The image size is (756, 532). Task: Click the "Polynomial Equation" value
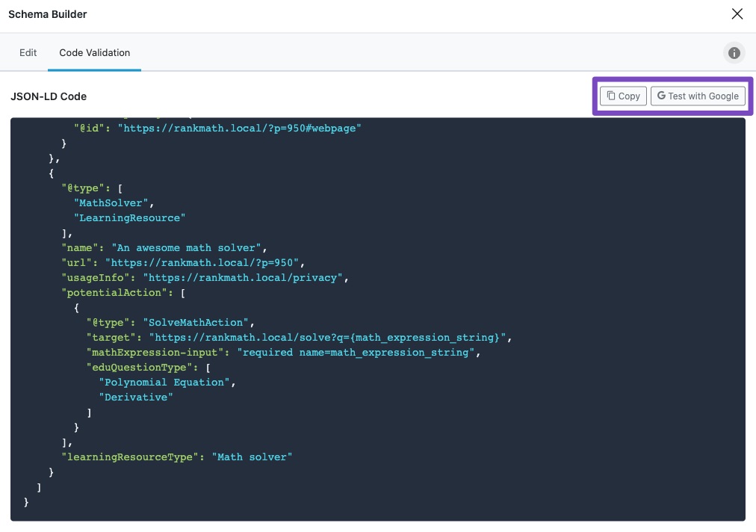pyautogui.click(x=164, y=383)
